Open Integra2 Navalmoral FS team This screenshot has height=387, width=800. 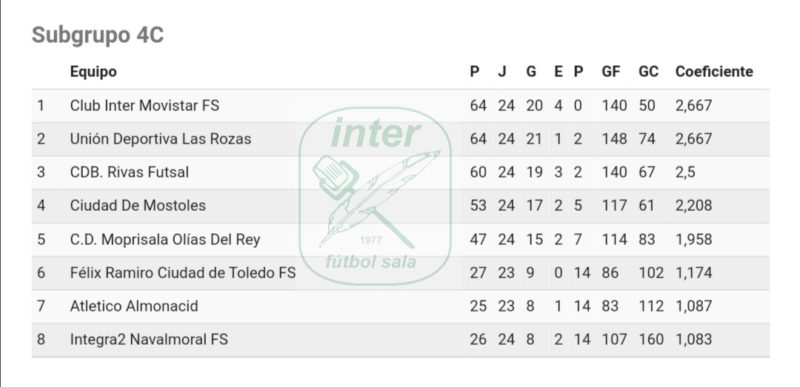[x=148, y=339]
